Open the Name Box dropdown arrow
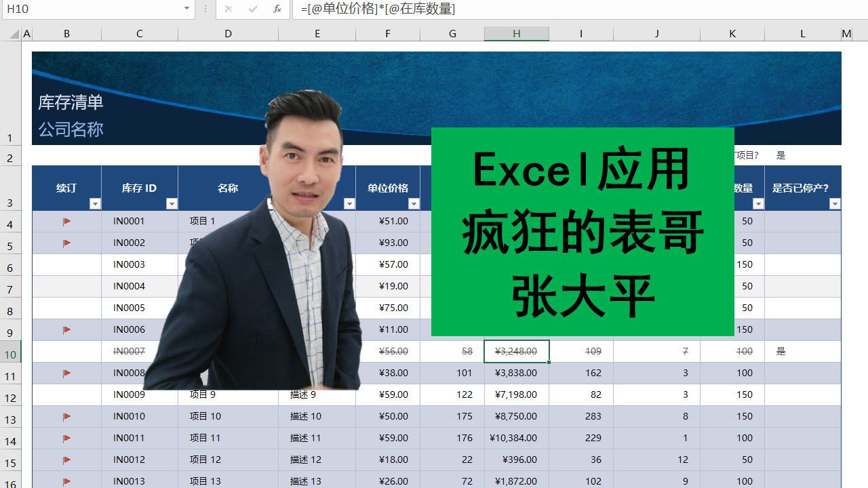This screenshot has width=868, height=488. point(186,9)
